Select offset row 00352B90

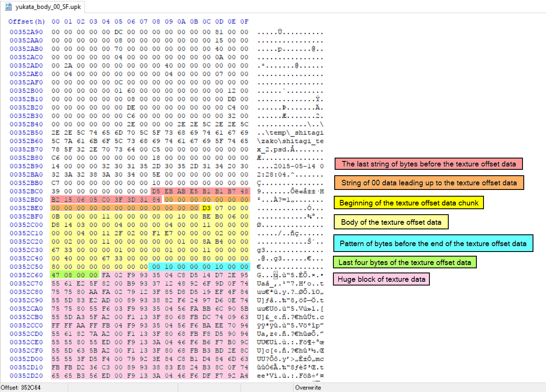pyautogui.click(x=26, y=166)
